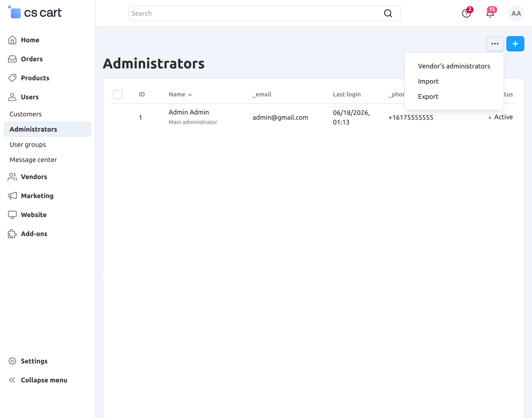Collapse the Users sidebar section label
The image size is (532, 418).
[30, 97]
